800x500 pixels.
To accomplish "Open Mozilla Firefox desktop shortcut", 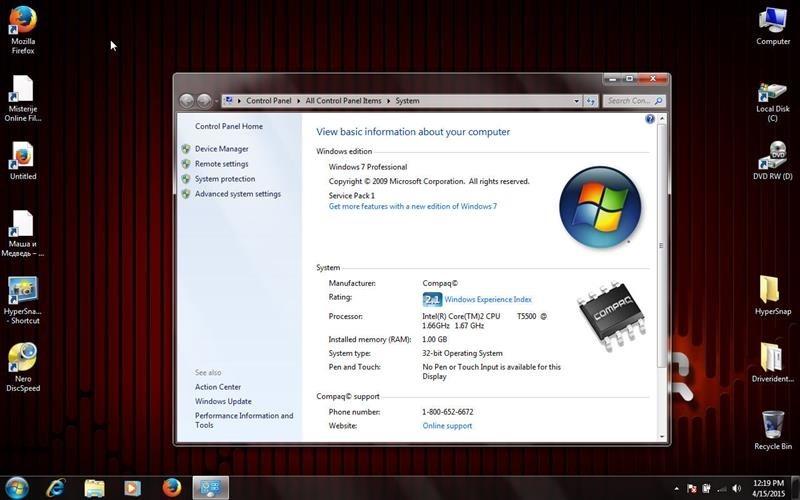I will (x=23, y=31).
